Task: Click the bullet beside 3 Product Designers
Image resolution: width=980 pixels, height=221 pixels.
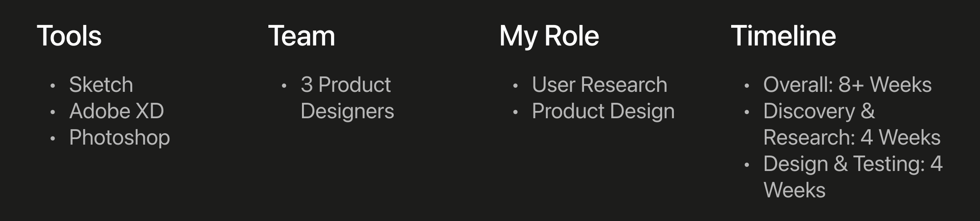Action: point(284,85)
